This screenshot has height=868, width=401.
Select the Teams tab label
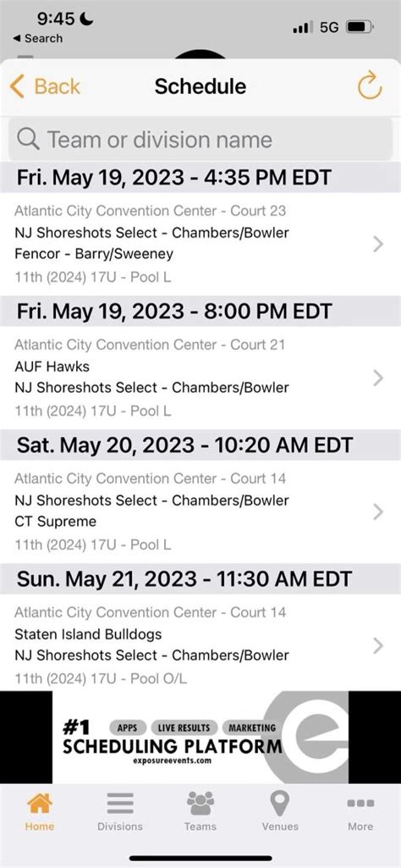200,827
